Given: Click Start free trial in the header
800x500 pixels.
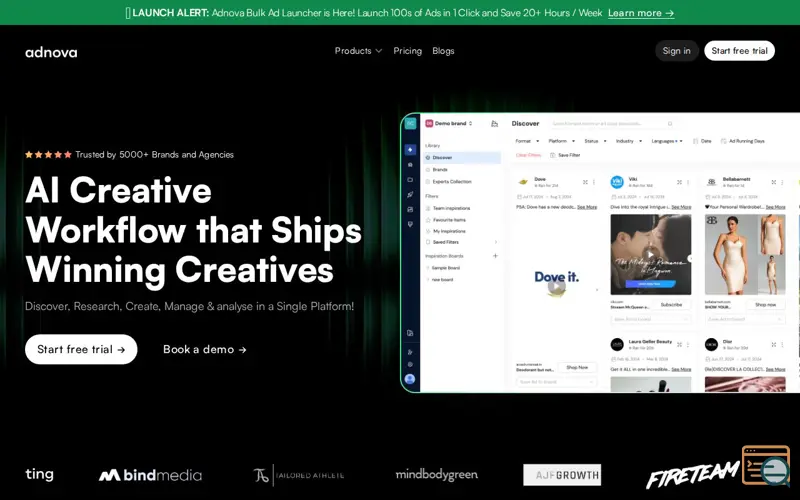Looking at the screenshot, I should pyautogui.click(x=739, y=51).
